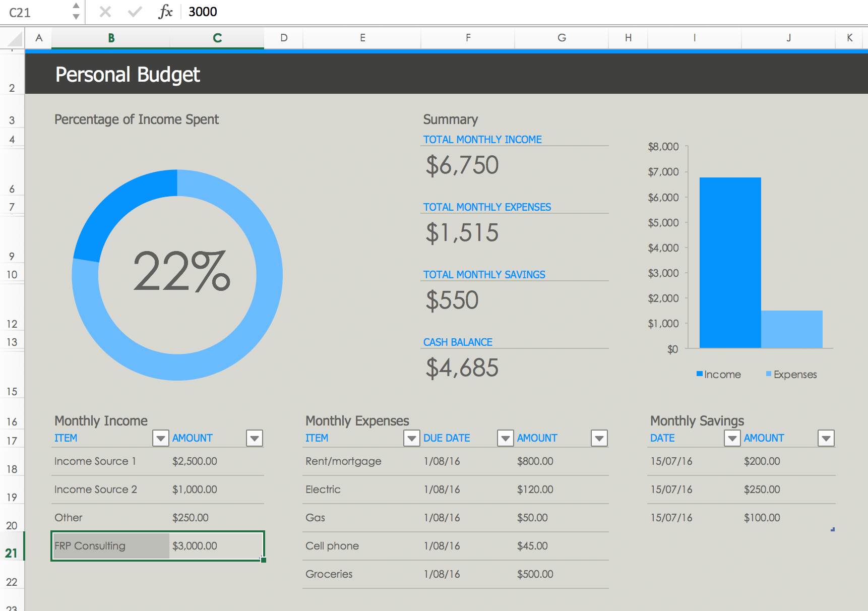Click the $1,515 expenses total
This screenshot has height=611, width=868.
click(x=462, y=233)
